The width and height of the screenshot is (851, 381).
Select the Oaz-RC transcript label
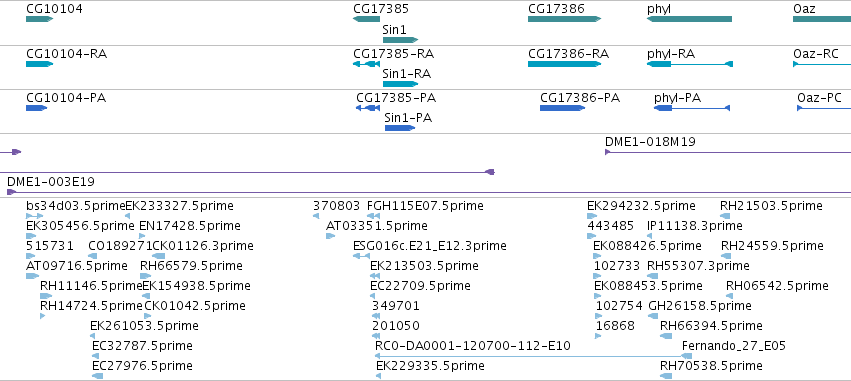(x=816, y=54)
